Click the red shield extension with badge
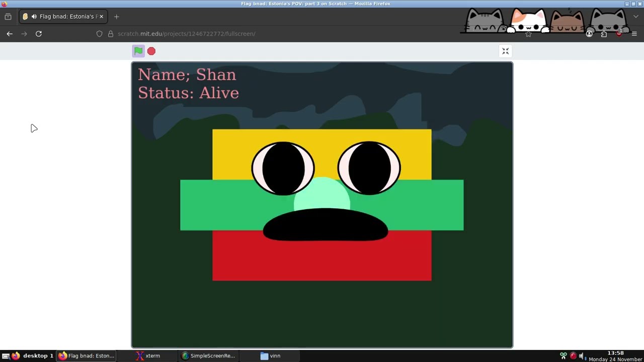This screenshot has height=362, width=644. pos(619,34)
